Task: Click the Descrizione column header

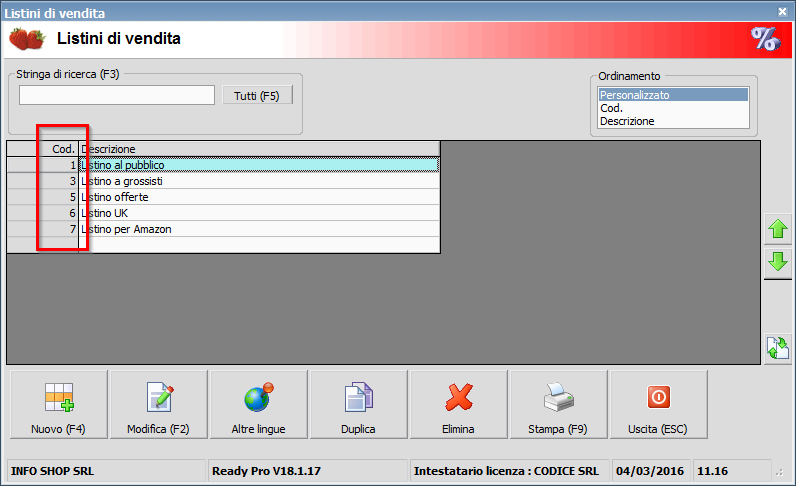Action: point(259,149)
